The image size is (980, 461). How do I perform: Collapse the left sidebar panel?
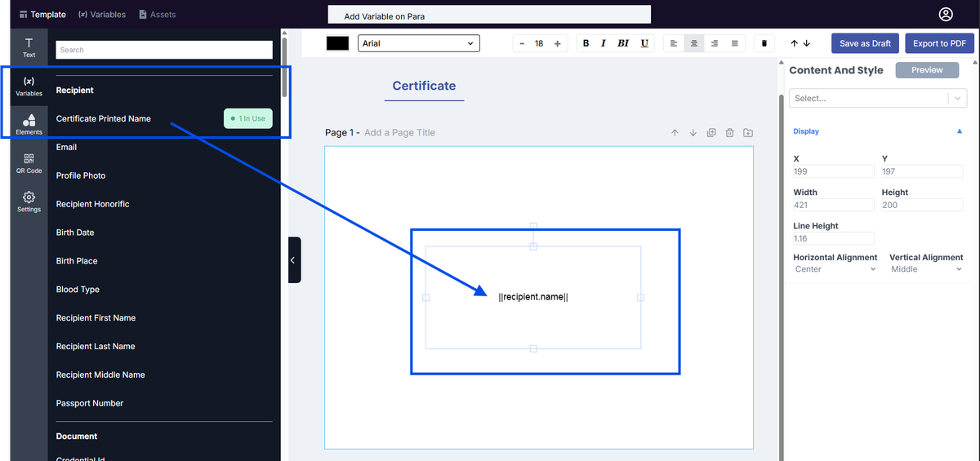coord(294,259)
